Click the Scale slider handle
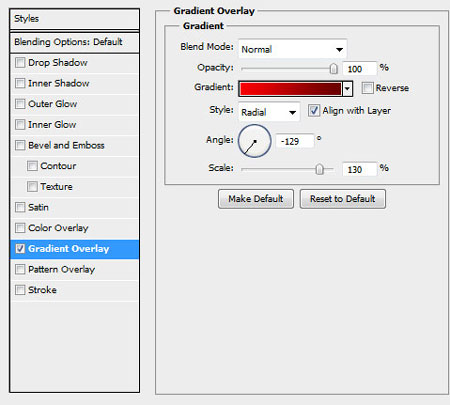The image size is (450, 405). [x=319, y=169]
